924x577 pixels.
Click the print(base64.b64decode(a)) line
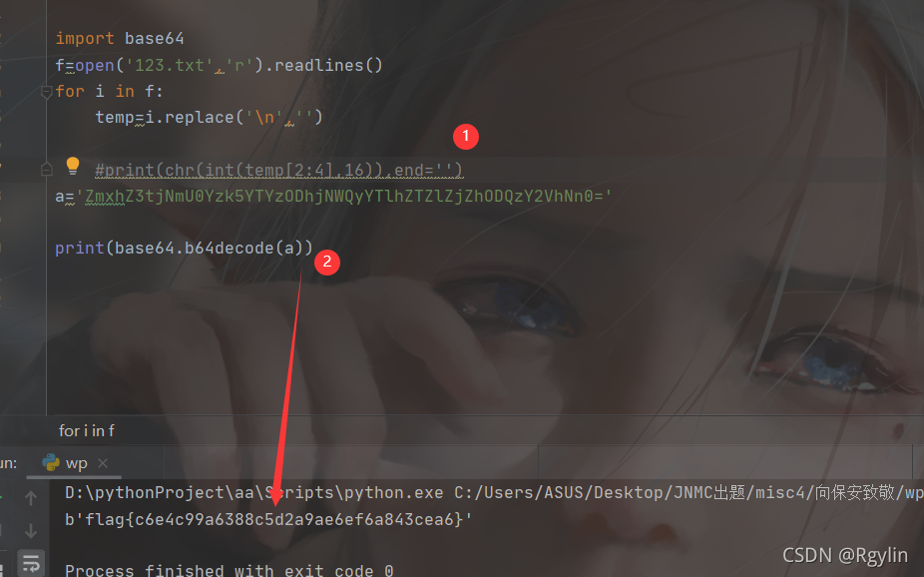click(184, 249)
